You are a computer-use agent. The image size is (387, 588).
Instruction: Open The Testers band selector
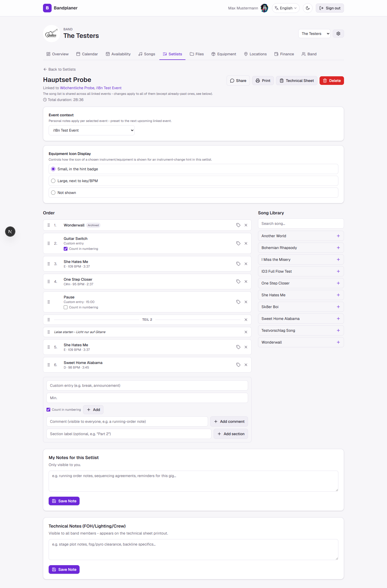point(314,34)
